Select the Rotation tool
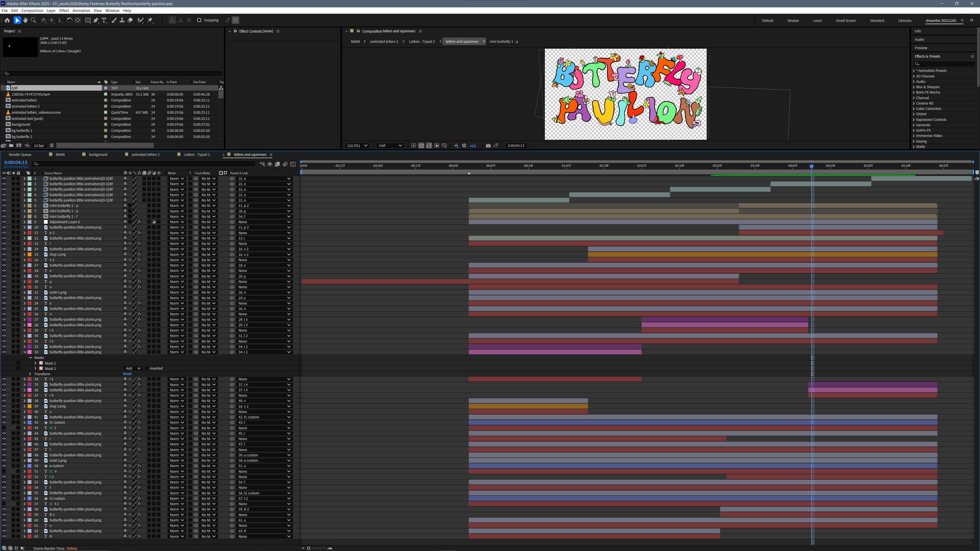Viewport: 980px width, 551px height. pyautogui.click(x=69, y=20)
